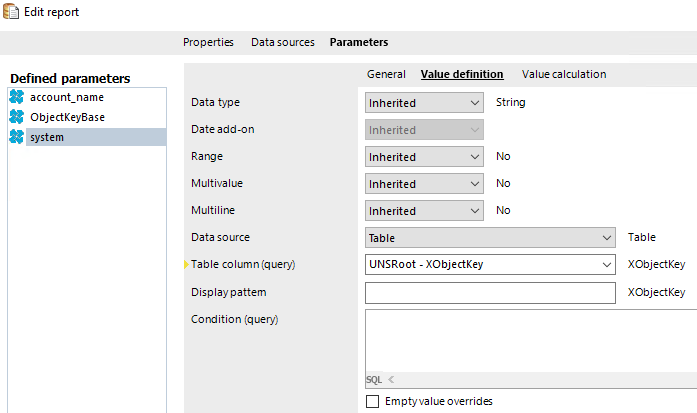Select the system parameter row
Image resolution: width=697 pixels, height=413 pixels.
click(x=96, y=137)
